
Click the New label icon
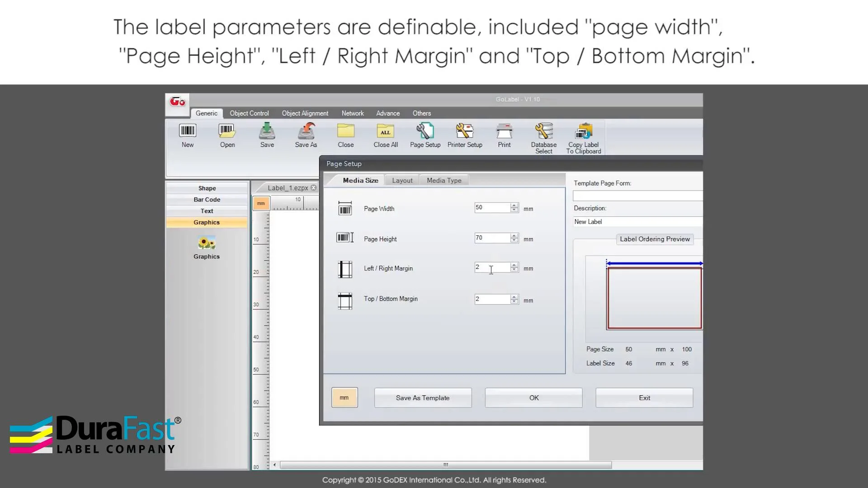pos(187,131)
